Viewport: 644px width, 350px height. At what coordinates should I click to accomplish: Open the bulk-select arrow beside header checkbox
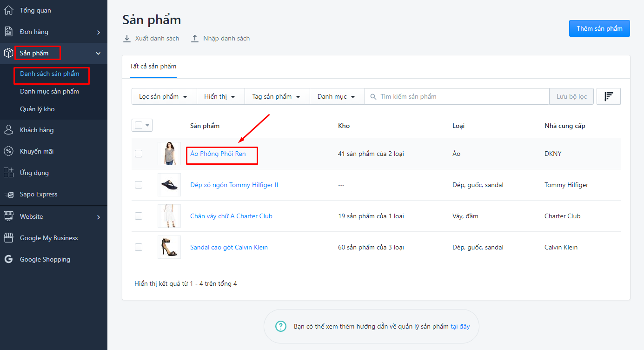pos(148,125)
